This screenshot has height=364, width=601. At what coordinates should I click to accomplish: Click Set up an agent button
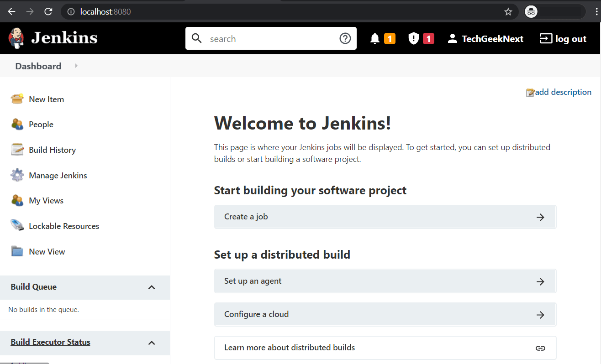tap(385, 281)
